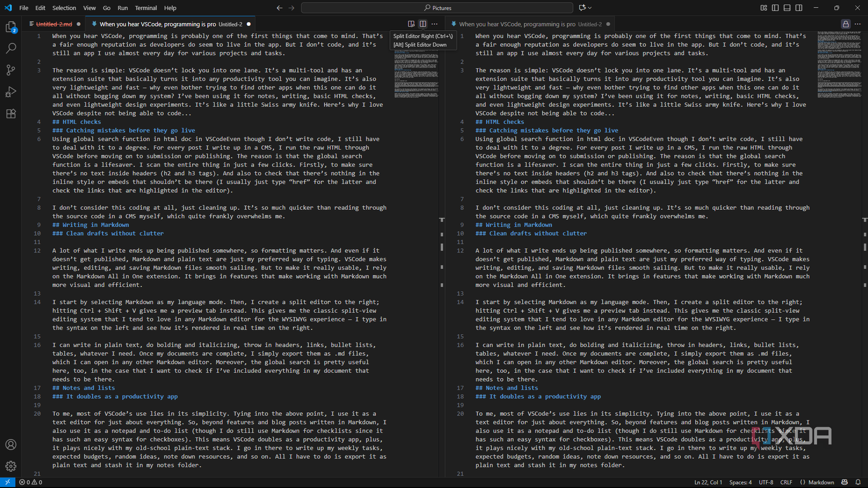
Task: Open the CRLF end-of-line picker
Action: pos(786,482)
